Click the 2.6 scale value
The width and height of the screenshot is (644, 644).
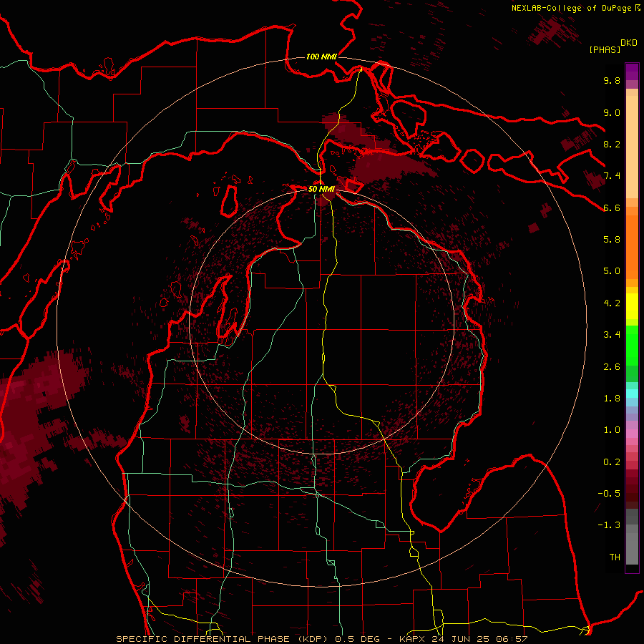(612, 367)
